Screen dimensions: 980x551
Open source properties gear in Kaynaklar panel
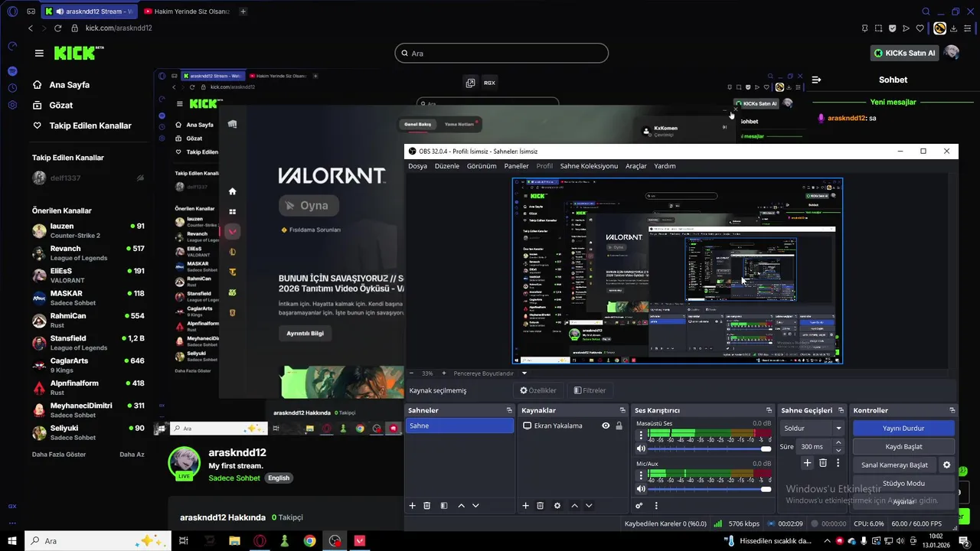tap(557, 506)
